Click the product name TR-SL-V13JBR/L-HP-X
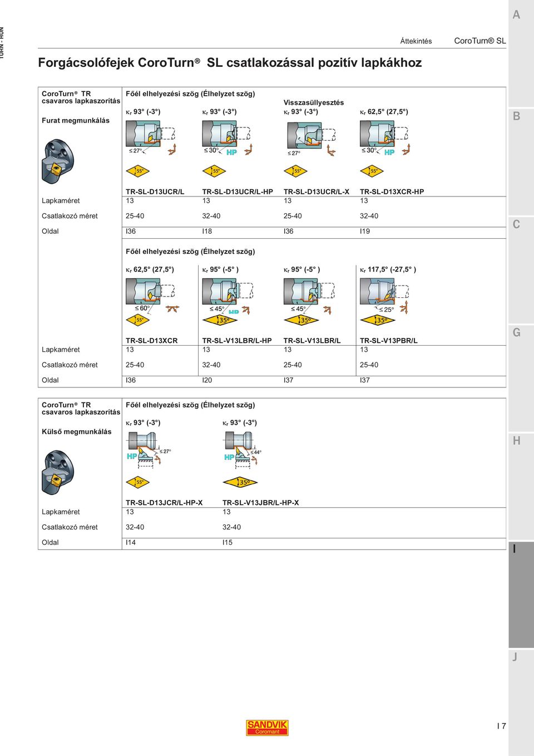This screenshot has width=534, height=756. [260, 503]
